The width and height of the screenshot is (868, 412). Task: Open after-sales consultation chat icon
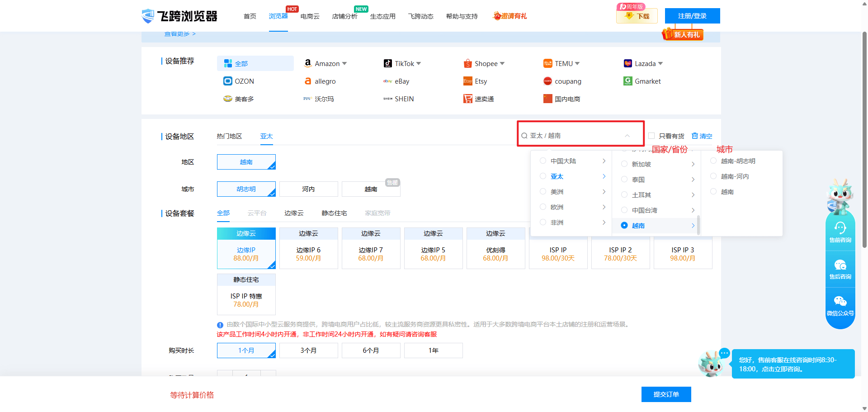[840, 265]
